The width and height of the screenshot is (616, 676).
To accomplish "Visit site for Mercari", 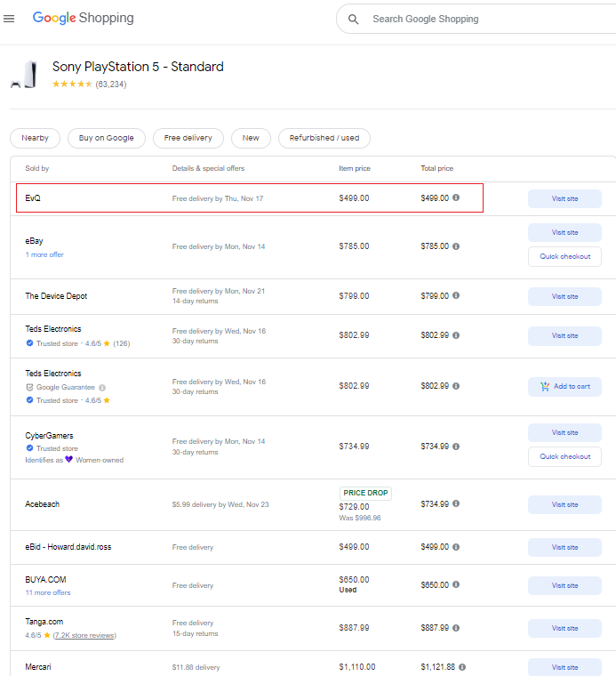I will tap(564, 667).
